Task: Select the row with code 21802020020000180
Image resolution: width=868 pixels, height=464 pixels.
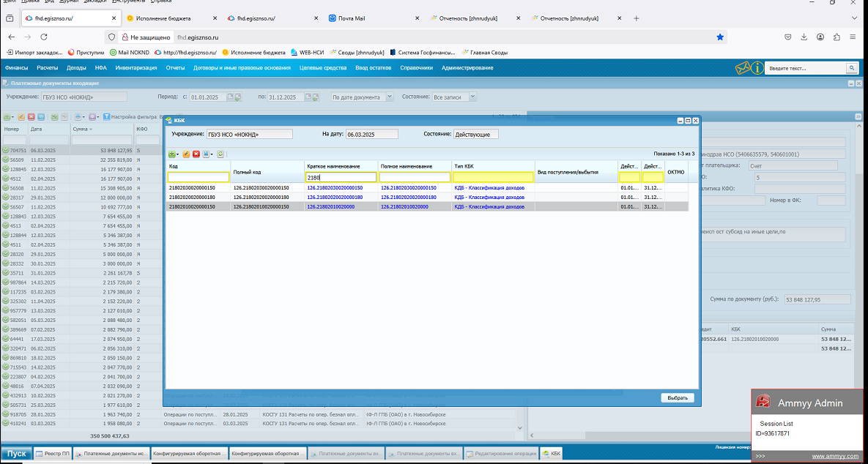Action: point(428,197)
